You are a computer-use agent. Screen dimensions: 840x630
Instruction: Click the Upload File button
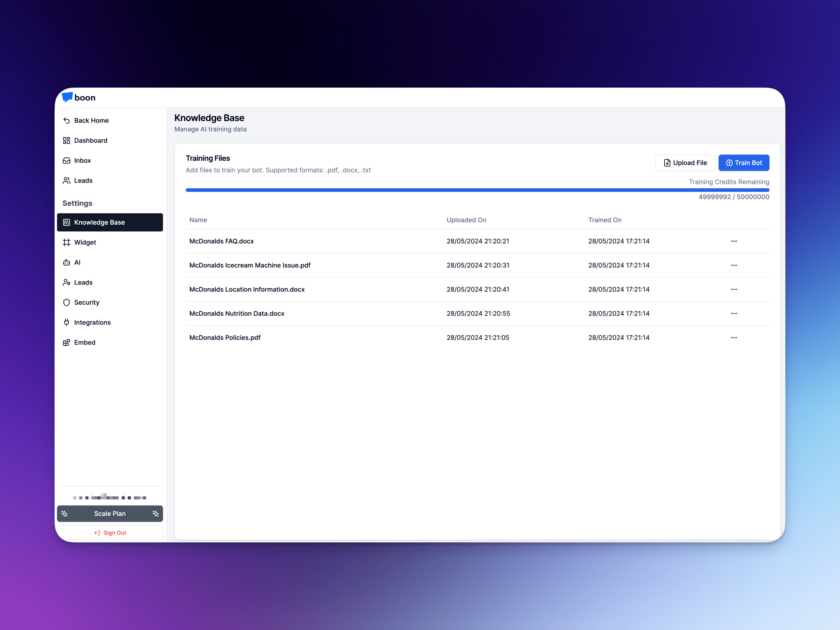685,163
